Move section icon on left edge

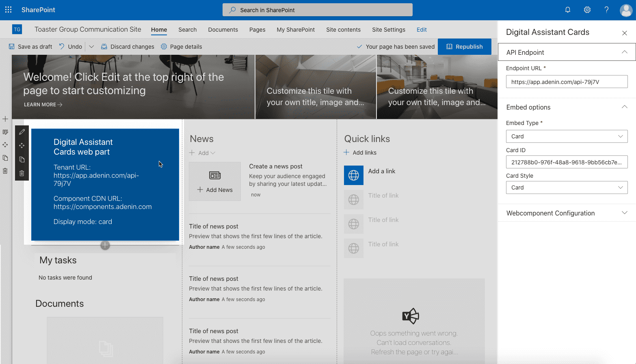pyautogui.click(x=5, y=145)
